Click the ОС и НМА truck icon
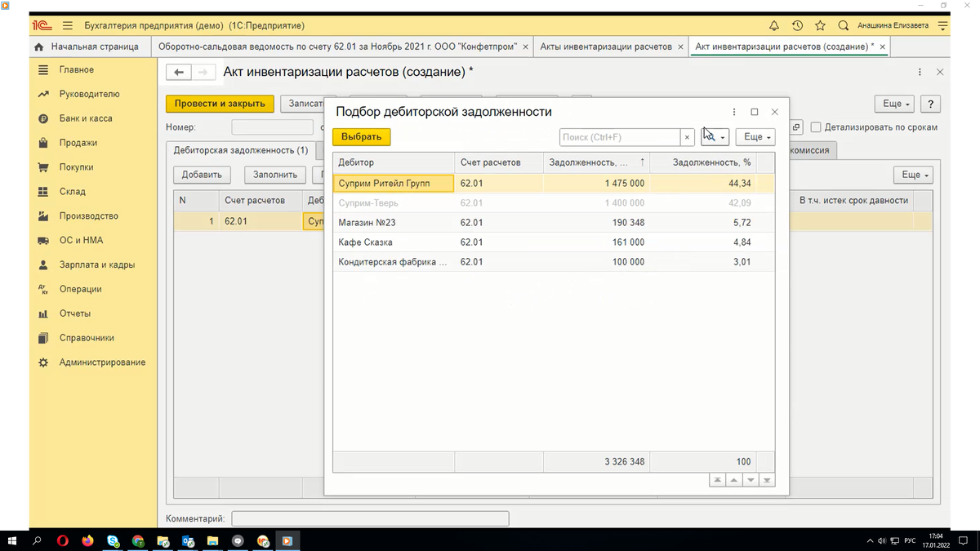The width and height of the screenshot is (980, 551). [x=43, y=241]
